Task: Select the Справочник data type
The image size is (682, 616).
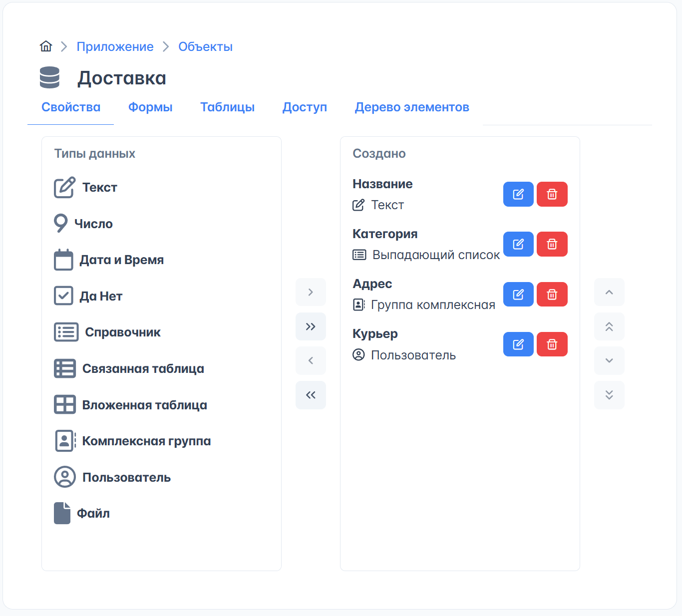Action: click(x=122, y=332)
